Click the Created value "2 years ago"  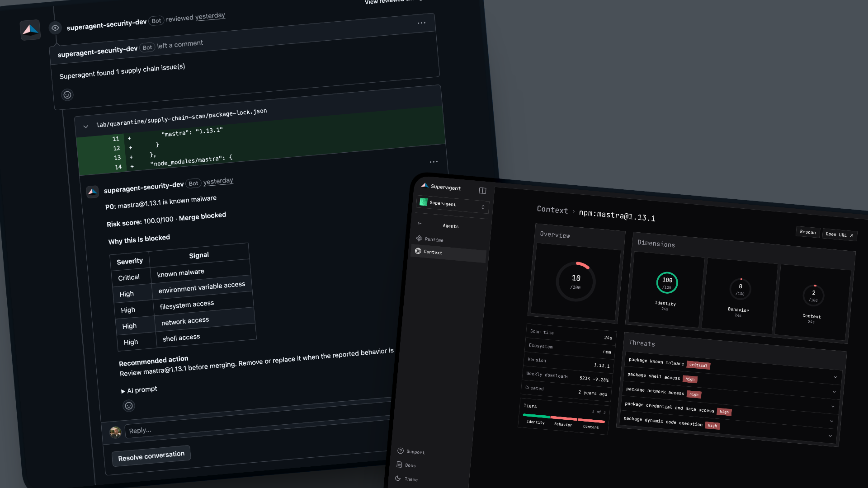[x=592, y=393]
